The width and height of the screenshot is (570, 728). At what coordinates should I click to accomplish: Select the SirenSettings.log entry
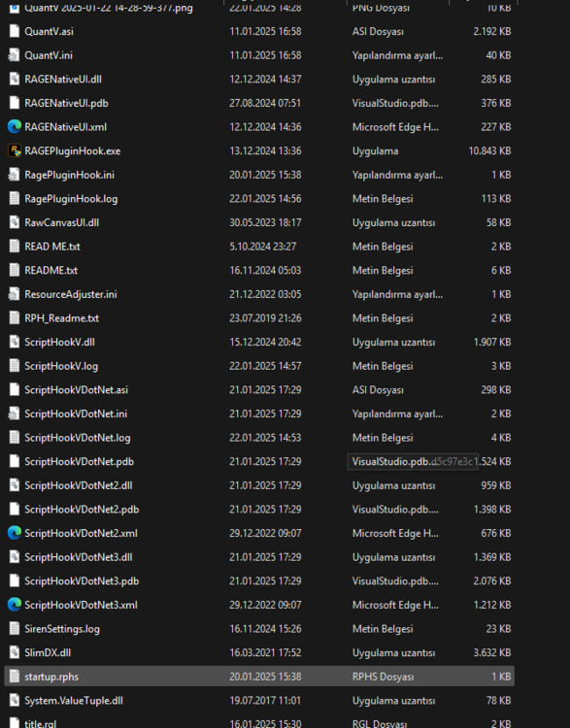pos(62,629)
